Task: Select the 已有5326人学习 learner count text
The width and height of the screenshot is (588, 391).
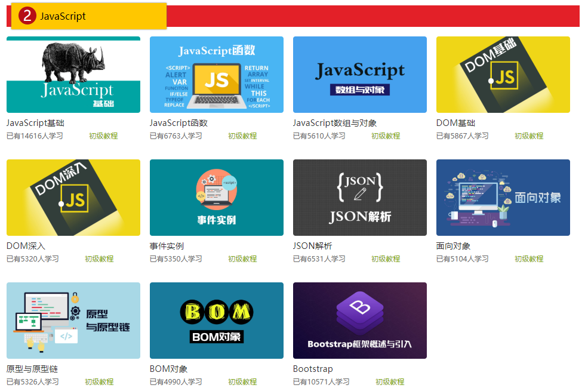Action: click(x=33, y=381)
